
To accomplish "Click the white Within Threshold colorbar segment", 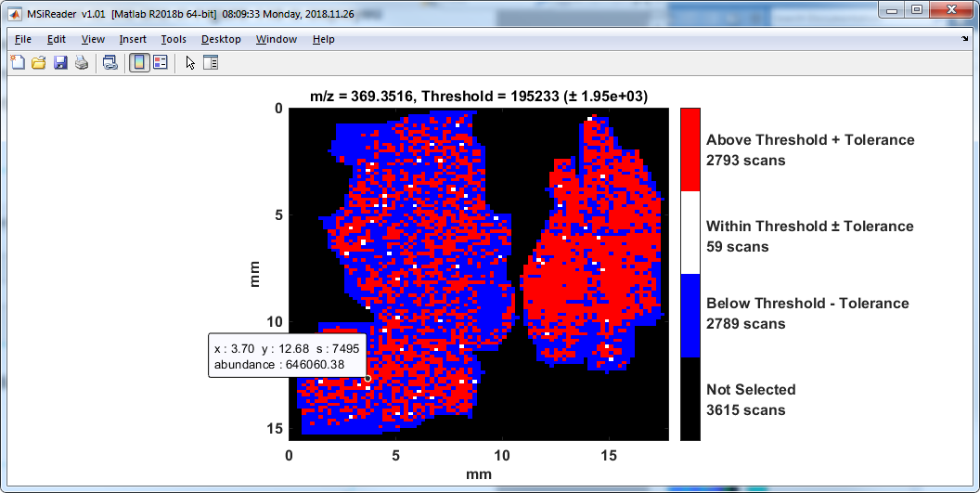I will click(x=690, y=232).
